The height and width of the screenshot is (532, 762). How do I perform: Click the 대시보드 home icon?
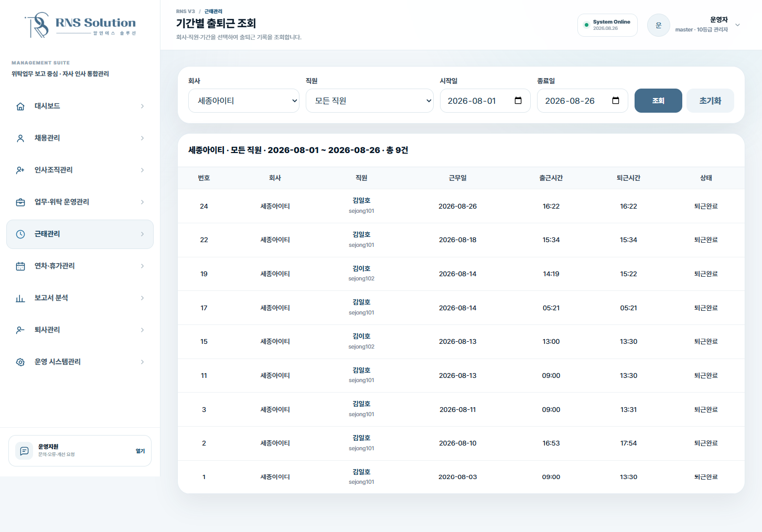[20, 106]
